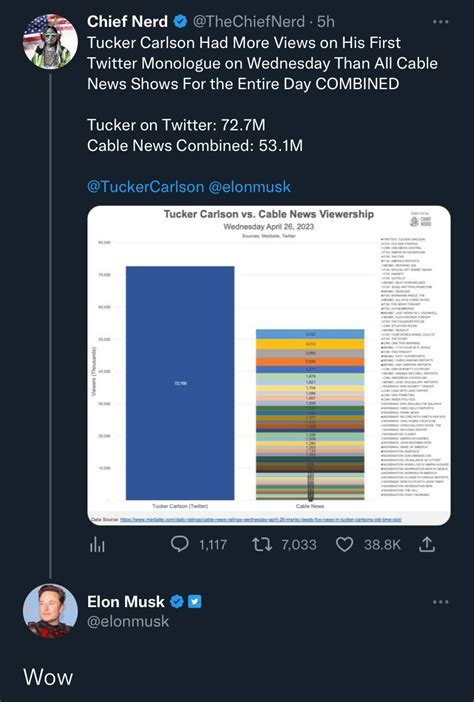
Task: Open the Tucker vs. Cable News chart image
Action: (x=269, y=365)
